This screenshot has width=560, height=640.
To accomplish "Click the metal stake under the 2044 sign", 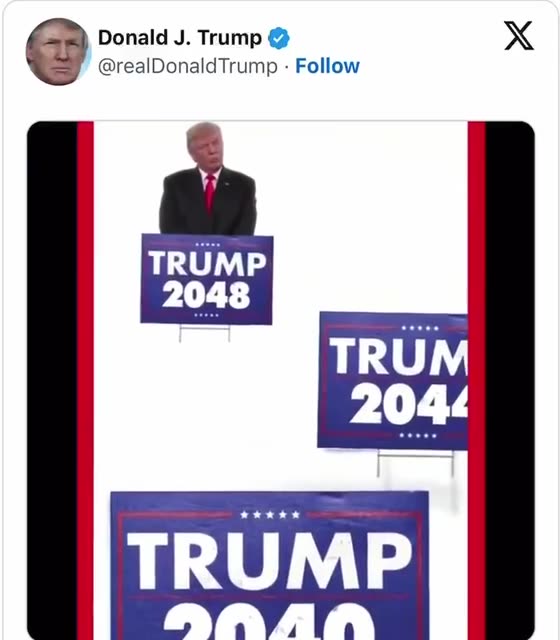I will click(x=416, y=464).
